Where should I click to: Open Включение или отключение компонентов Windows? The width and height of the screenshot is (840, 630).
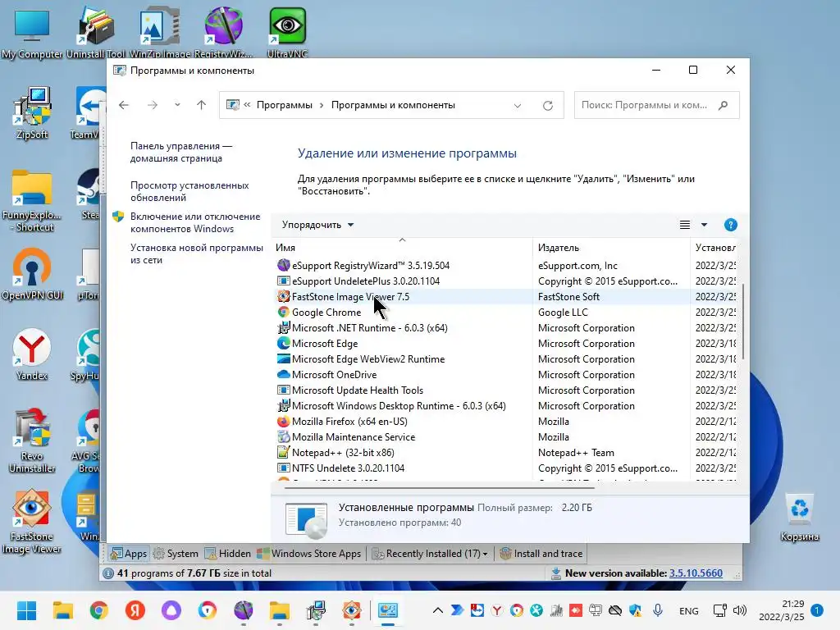(x=195, y=222)
